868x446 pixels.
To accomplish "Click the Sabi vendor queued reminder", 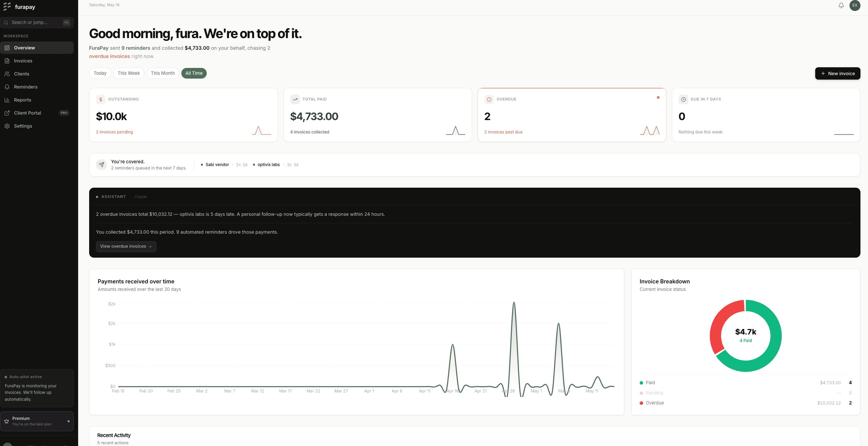I will [224, 165].
